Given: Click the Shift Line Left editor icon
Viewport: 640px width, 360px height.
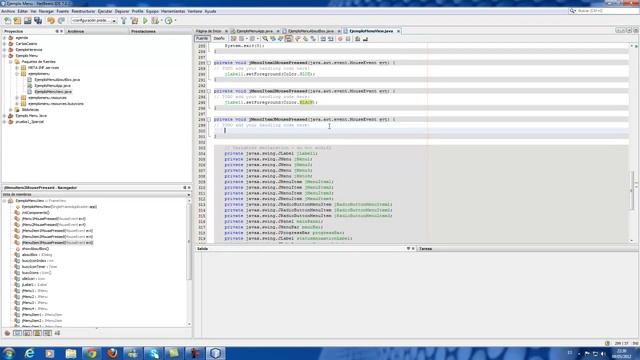Looking at the screenshot, I should [x=323, y=39].
